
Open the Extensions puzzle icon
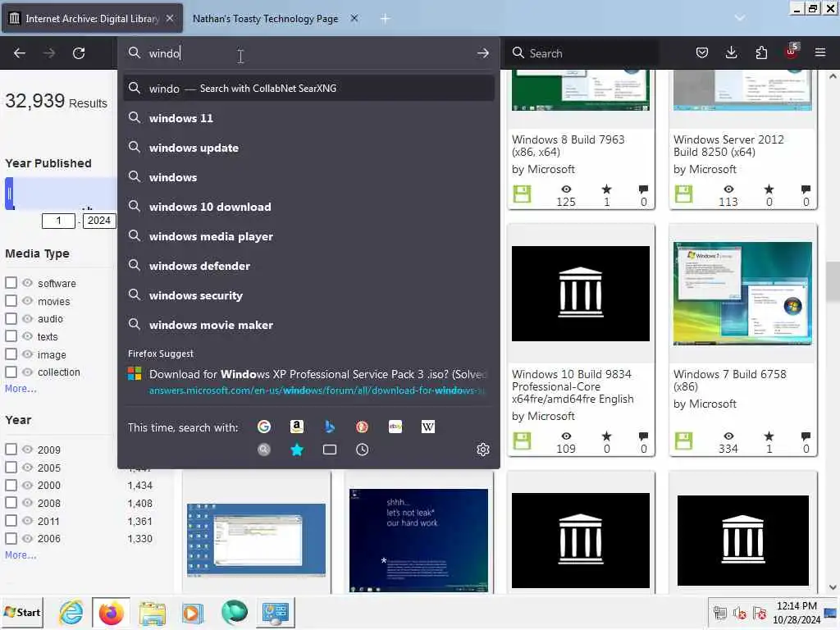click(761, 52)
